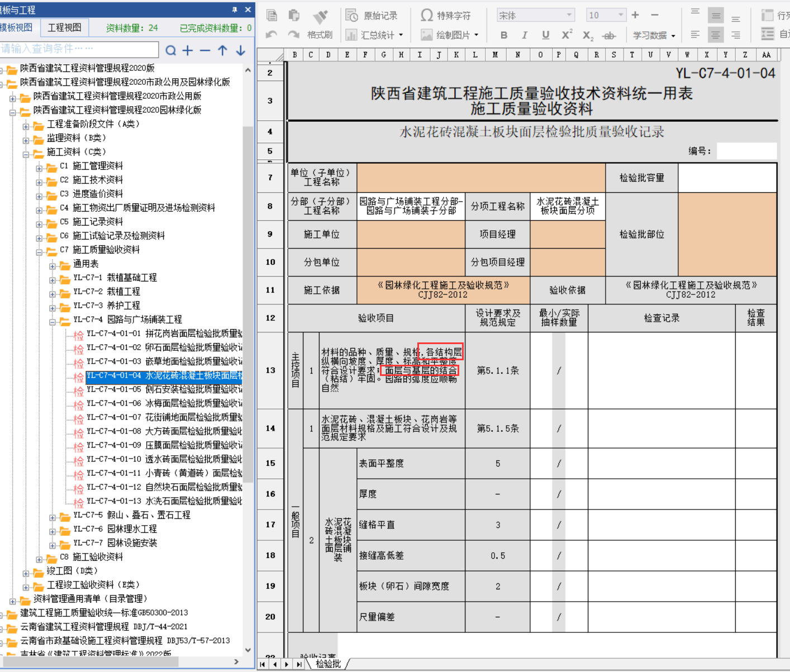
Task: Decrease font size with minus button
Action: coord(655,15)
